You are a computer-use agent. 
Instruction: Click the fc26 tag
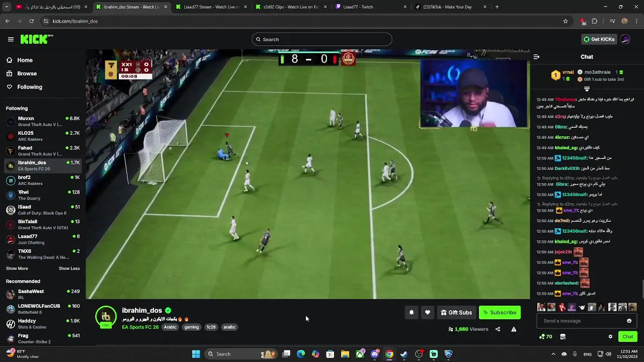click(211, 327)
